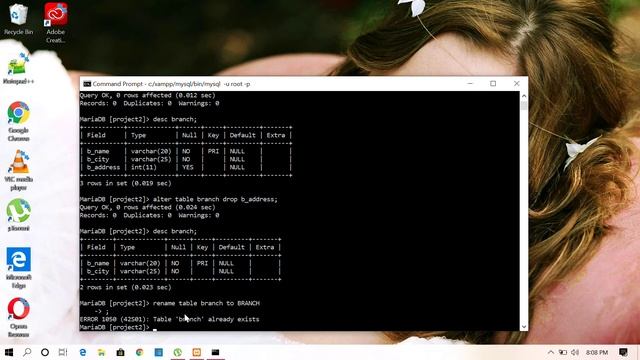Switch to orange XAMPP app on taskbar
The height and width of the screenshot is (360, 640).
coord(196,352)
